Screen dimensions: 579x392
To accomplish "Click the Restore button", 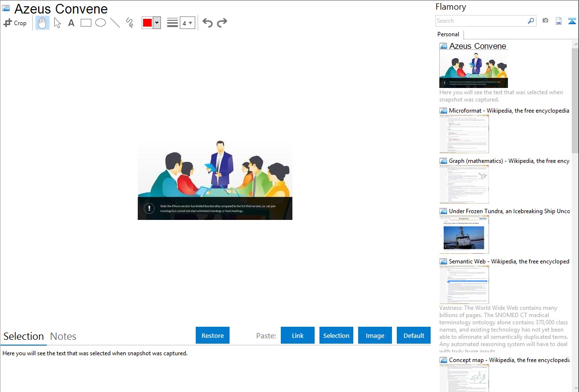I will point(213,335).
